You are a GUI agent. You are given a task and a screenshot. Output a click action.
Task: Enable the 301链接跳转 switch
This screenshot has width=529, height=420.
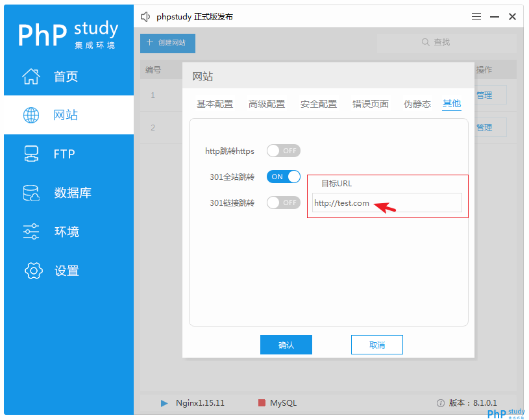tap(284, 203)
